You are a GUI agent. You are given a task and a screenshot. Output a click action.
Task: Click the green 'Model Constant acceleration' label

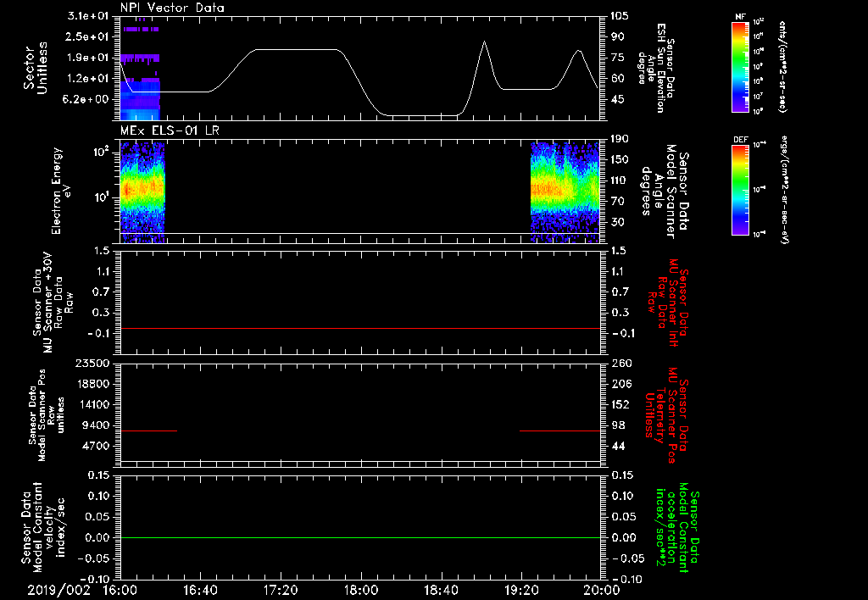click(x=677, y=527)
